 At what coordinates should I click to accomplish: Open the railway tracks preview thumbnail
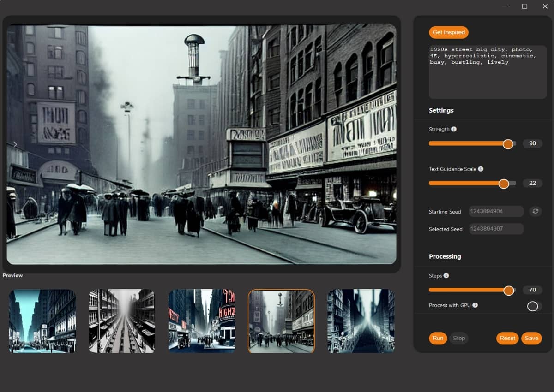(x=121, y=321)
